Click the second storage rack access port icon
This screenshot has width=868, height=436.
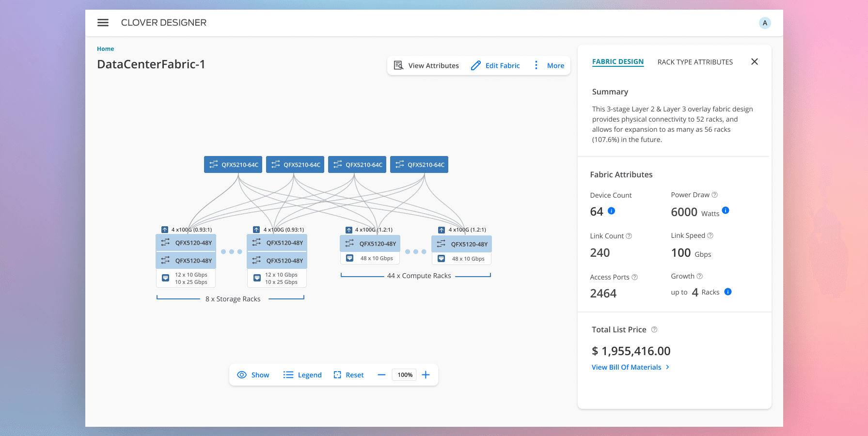pyautogui.click(x=257, y=278)
